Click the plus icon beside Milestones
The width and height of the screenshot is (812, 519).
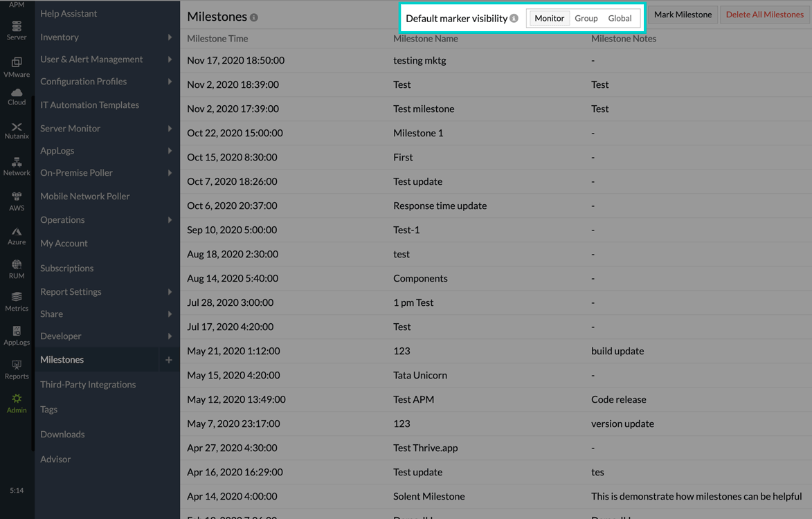click(x=169, y=360)
